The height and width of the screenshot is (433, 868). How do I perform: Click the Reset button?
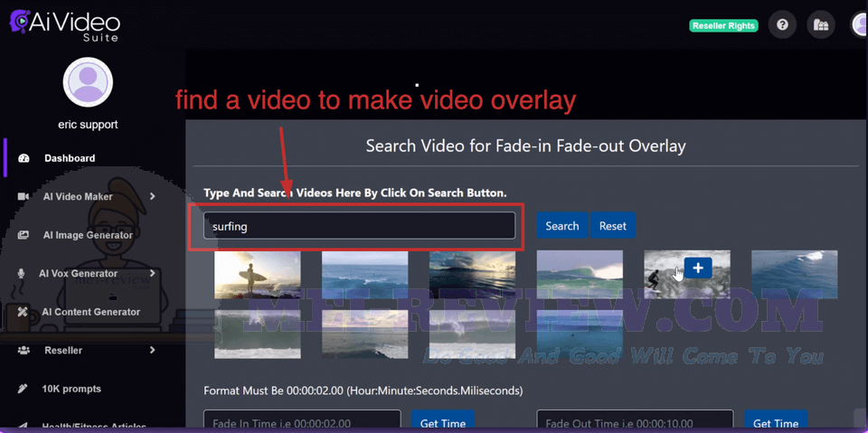pos(613,226)
